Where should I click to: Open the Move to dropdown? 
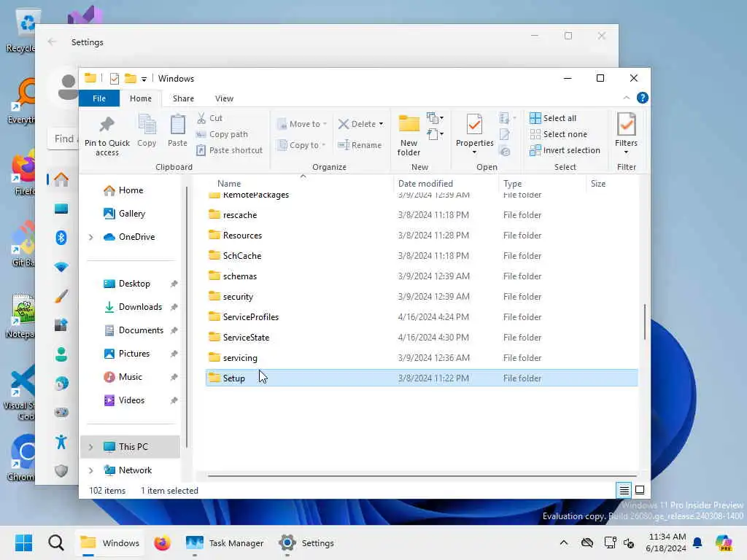pos(302,124)
